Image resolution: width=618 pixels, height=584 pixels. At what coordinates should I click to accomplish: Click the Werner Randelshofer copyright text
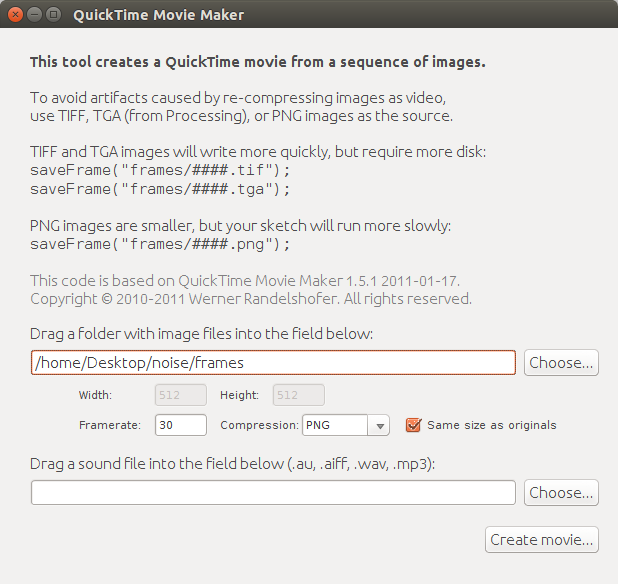251,299
